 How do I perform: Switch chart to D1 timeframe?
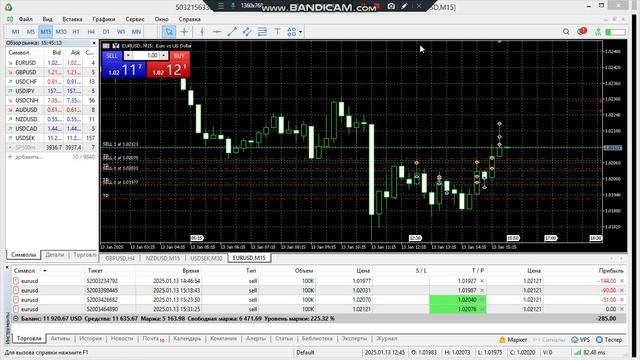pos(106,31)
